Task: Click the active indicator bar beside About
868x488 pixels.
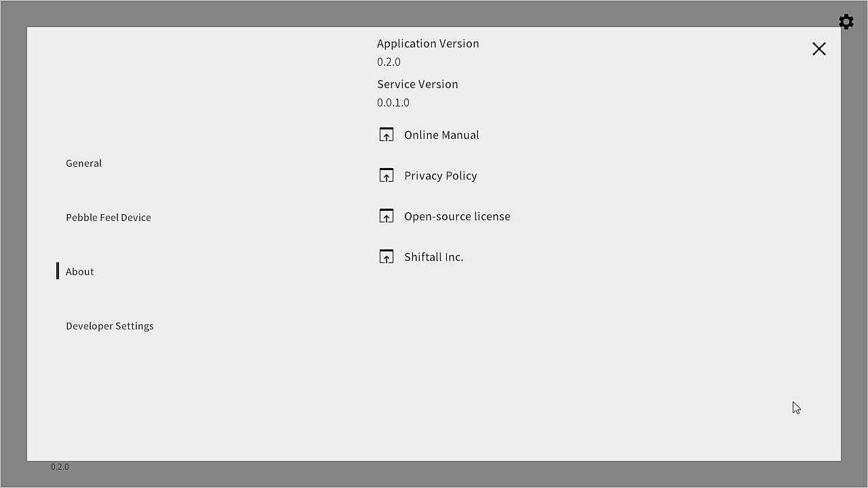Action: click(x=58, y=271)
